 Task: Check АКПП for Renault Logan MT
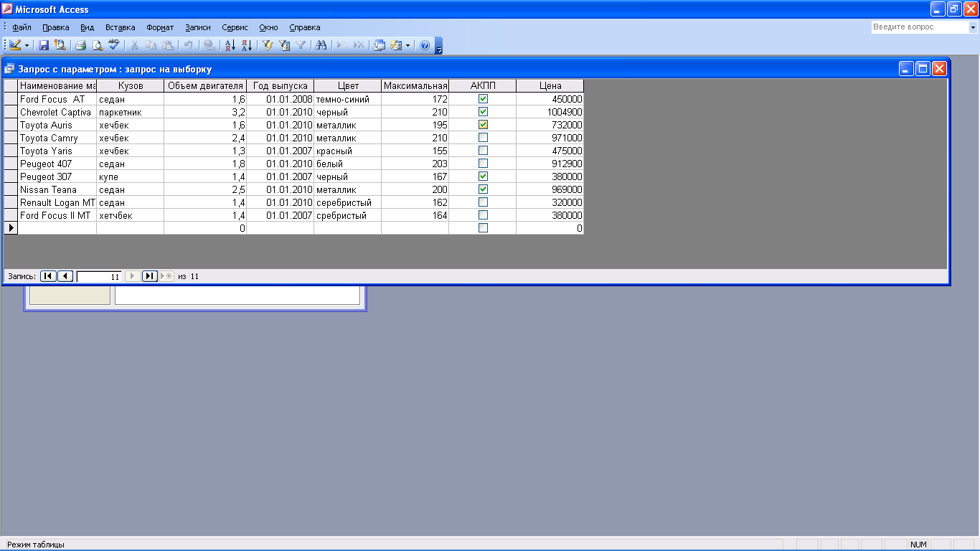point(483,202)
